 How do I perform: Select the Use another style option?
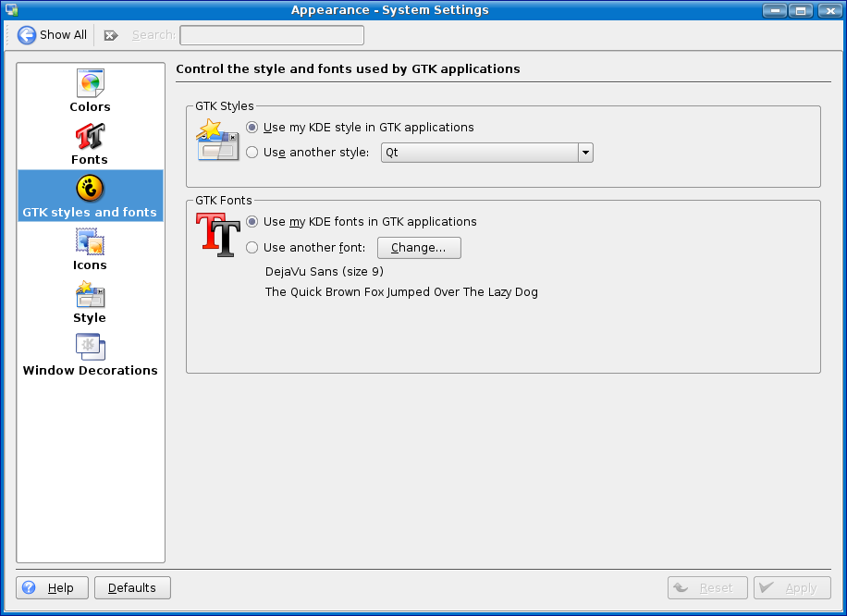tap(252, 153)
